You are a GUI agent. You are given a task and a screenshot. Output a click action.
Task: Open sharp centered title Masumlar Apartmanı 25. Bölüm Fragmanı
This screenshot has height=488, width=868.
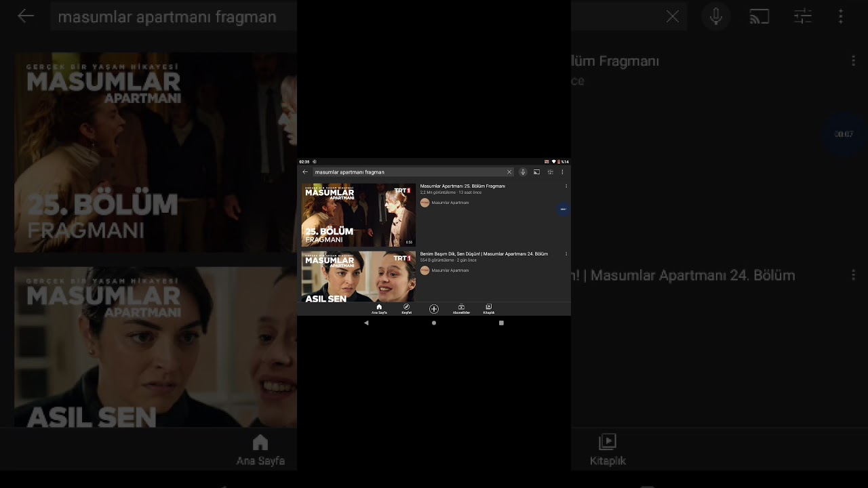[x=462, y=186]
